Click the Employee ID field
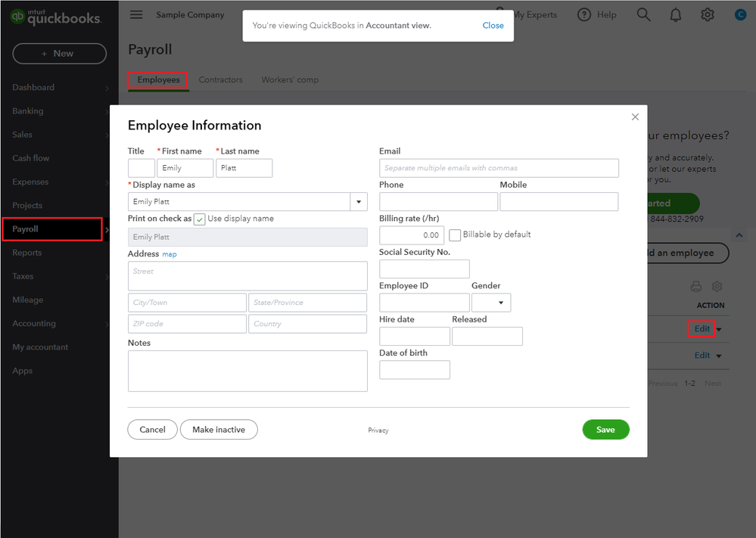Screen dimensions: 756x538 [425, 303]
